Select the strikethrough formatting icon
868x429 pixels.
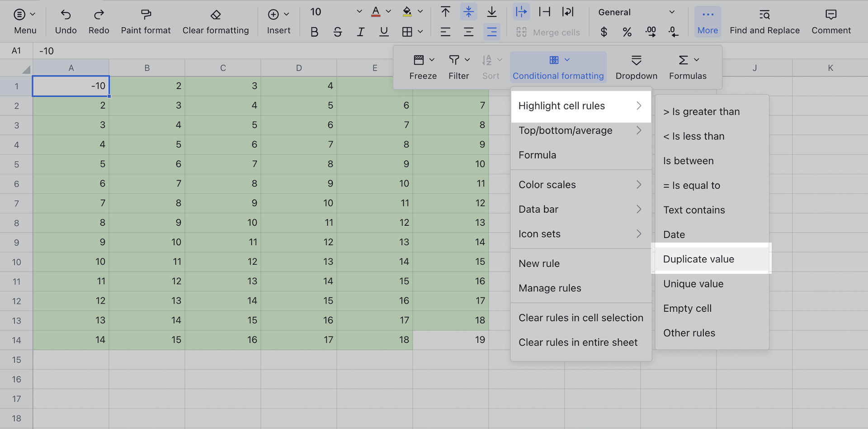[x=338, y=32]
